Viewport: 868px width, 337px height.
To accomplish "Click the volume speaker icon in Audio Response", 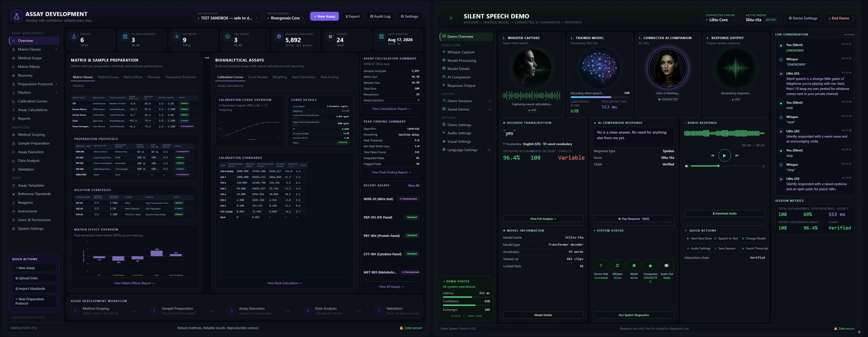I will [x=686, y=166].
